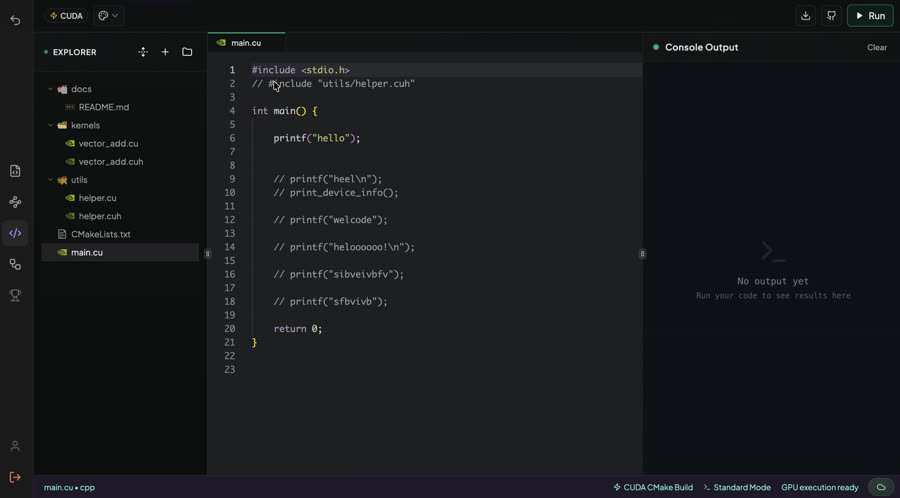
Task: Click the EXPLORER panel title
Action: coord(75,52)
